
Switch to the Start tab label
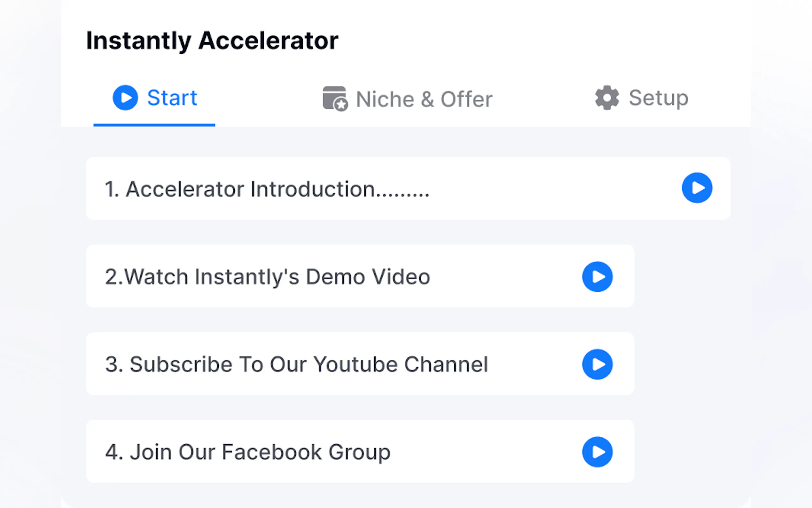coord(172,98)
